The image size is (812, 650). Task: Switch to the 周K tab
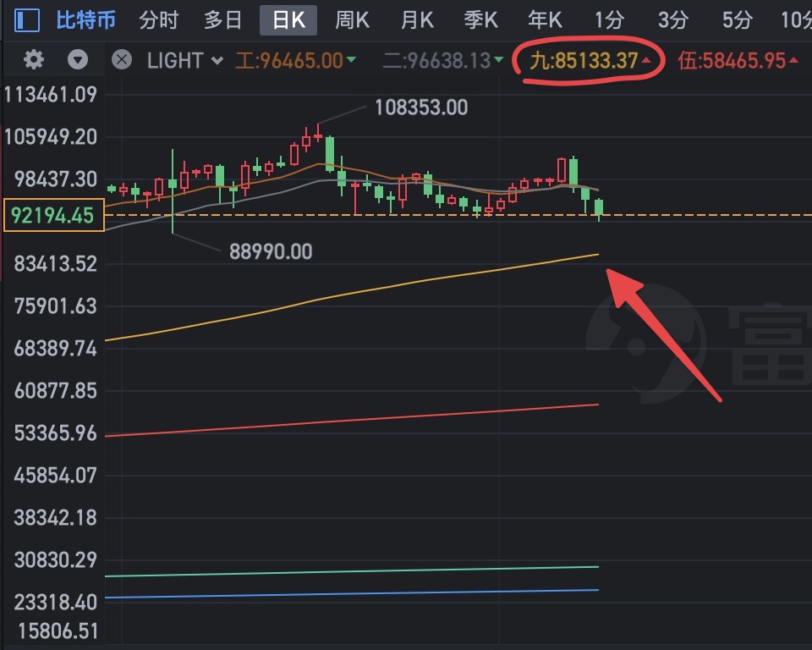click(x=352, y=20)
